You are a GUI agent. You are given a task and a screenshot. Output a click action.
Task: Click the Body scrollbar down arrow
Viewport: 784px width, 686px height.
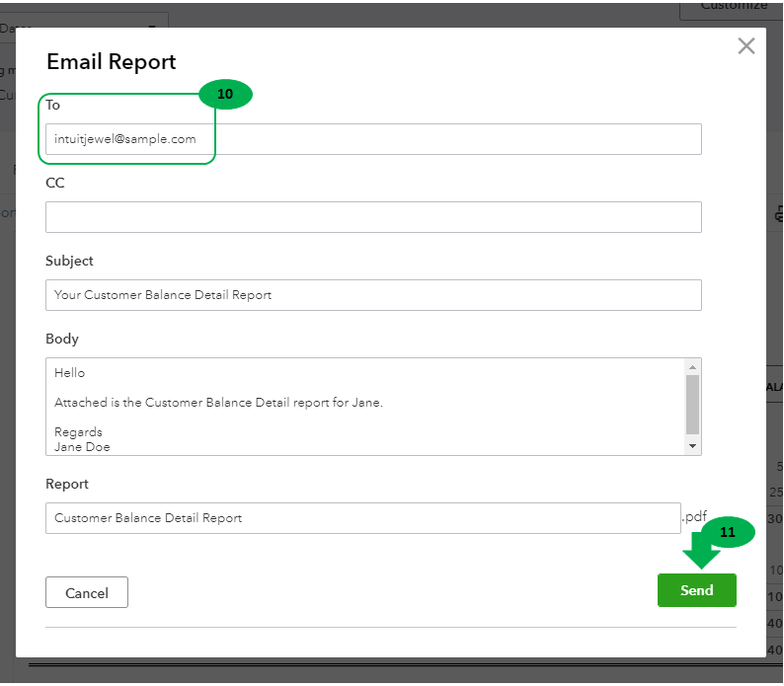[x=692, y=446]
